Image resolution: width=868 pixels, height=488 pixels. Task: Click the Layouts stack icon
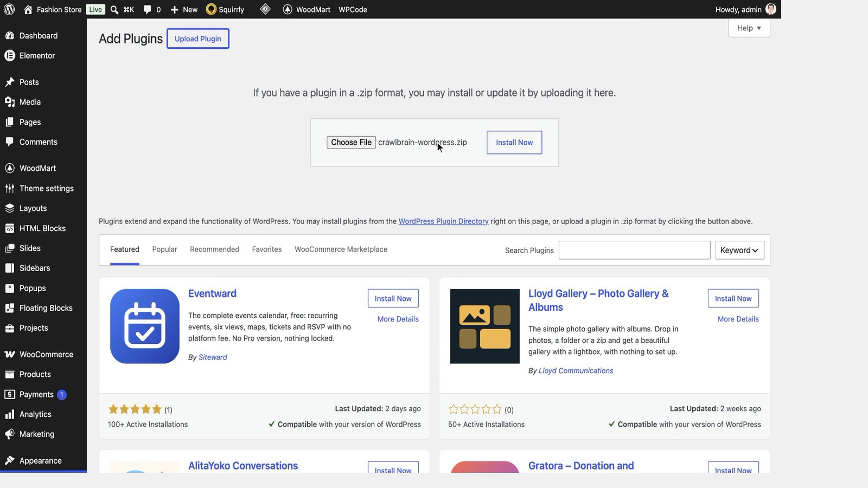(10, 208)
